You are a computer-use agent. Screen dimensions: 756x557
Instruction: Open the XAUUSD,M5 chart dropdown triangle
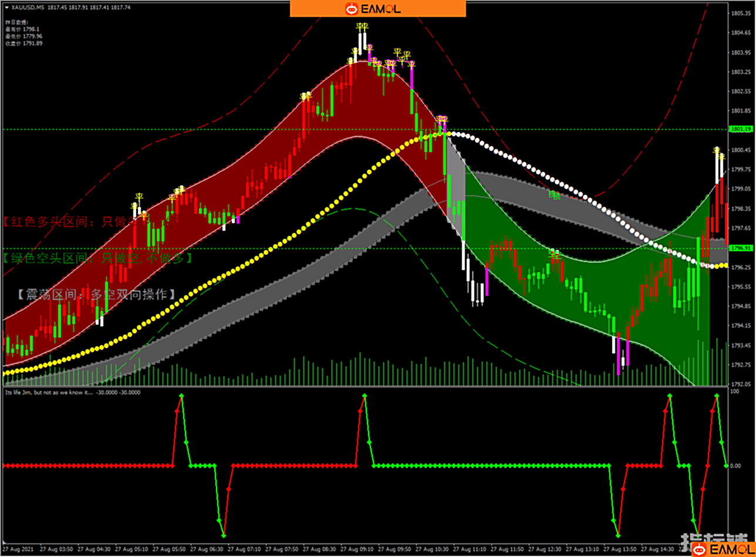6,7
